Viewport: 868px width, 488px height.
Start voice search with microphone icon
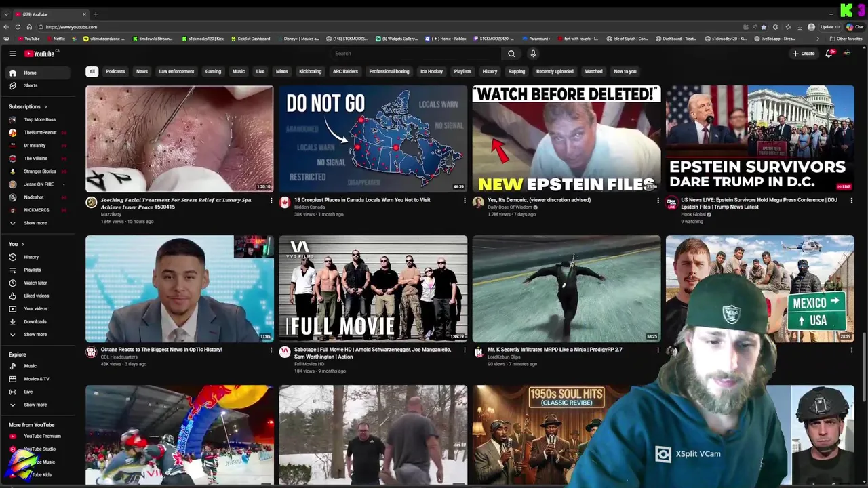pyautogui.click(x=533, y=54)
